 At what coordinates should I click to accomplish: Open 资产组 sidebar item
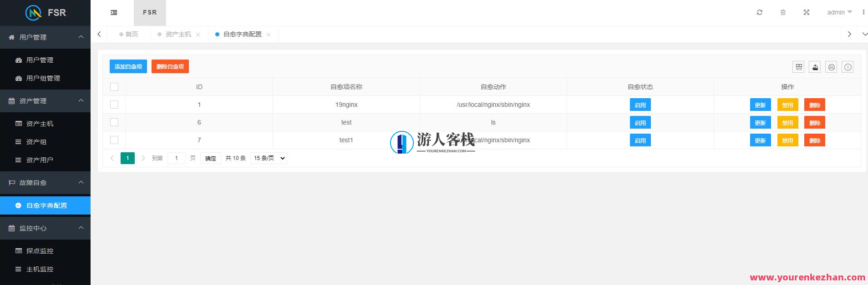click(x=46, y=142)
